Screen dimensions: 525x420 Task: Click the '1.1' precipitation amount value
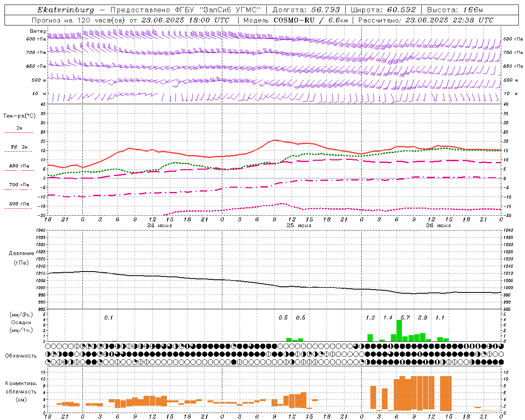(x=440, y=318)
